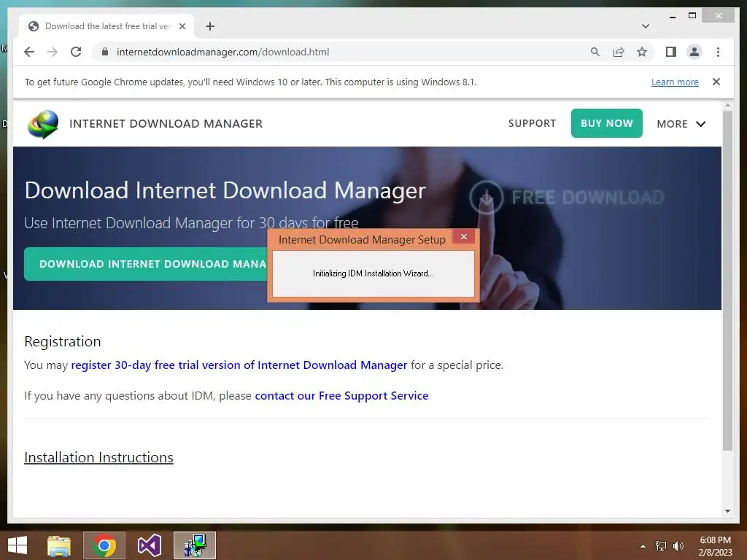Close the IDM download page tab
747x560 pixels.
pos(182,26)
